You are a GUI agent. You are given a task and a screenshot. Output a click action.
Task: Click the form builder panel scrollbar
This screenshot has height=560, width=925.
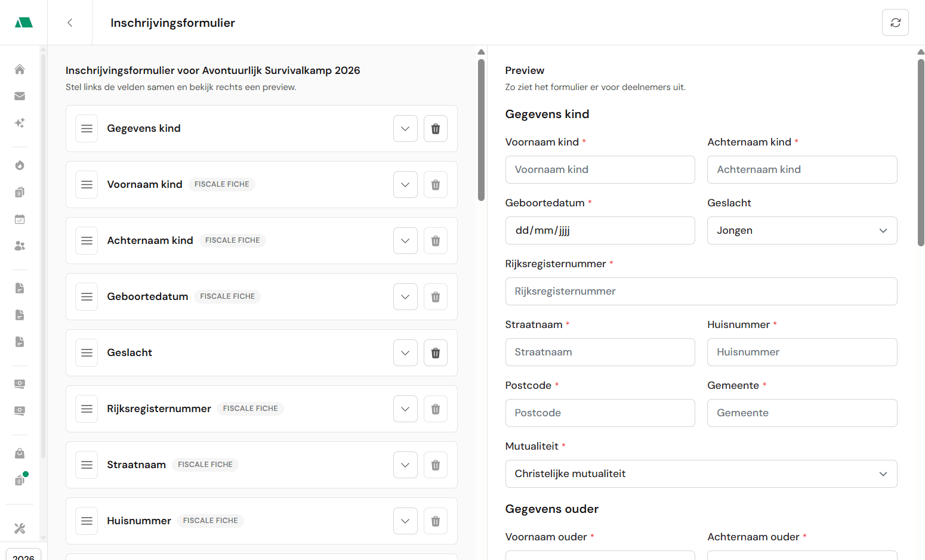(x=481, y=130)
